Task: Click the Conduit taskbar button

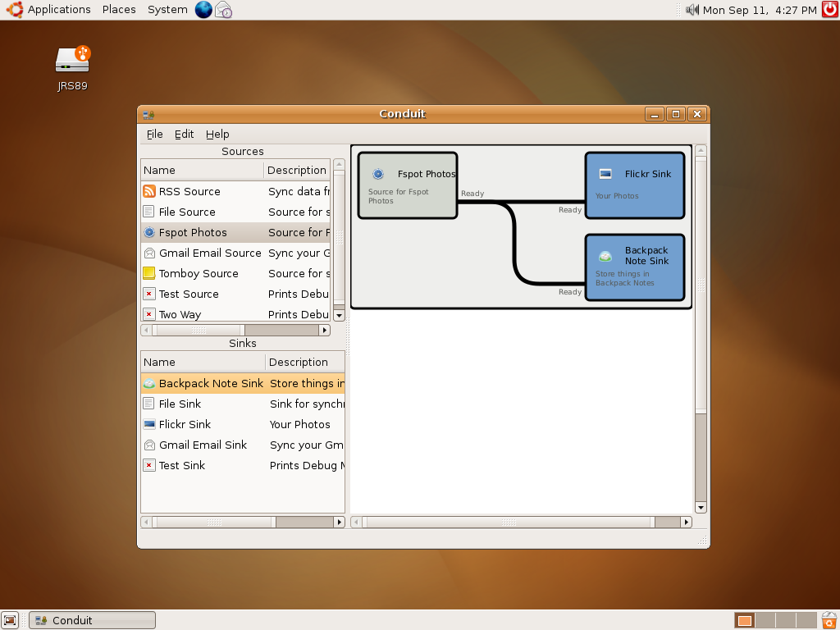Action: 92,620
